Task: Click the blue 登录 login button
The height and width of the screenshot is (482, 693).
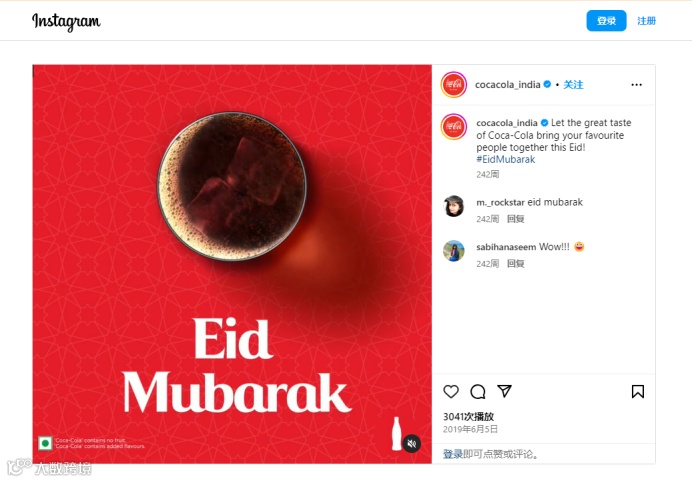Action: pos(606,21)
